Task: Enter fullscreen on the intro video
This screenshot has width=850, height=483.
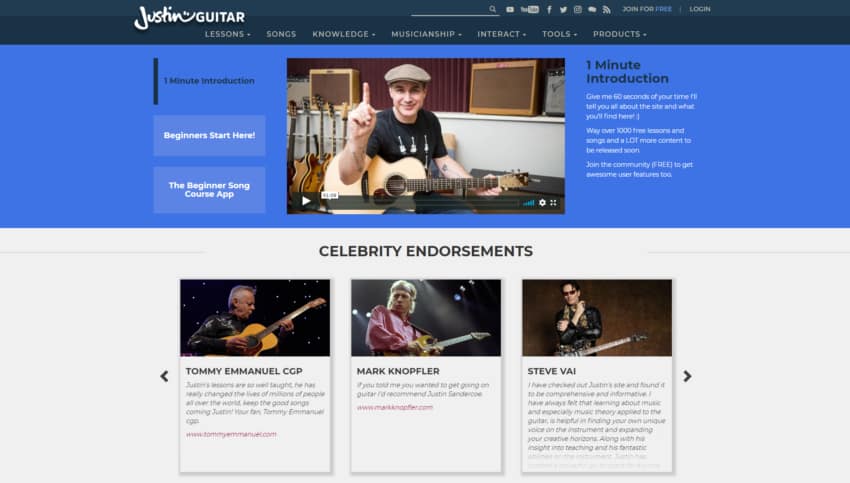Action: click(x=553, y=202)
